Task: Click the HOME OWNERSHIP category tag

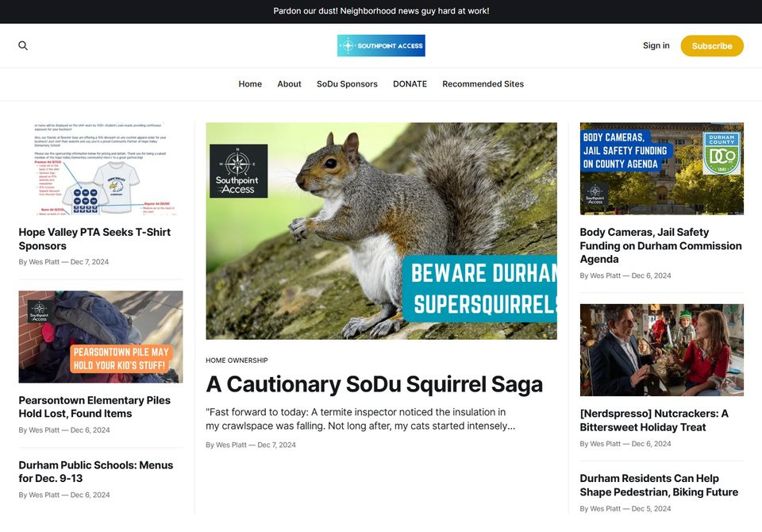Action: pos(237,360)
